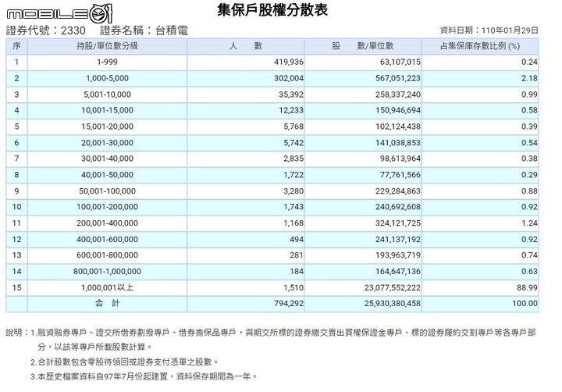Click the value 150,946,694
This screenshot has height=392, width=562.
point(398,110)
